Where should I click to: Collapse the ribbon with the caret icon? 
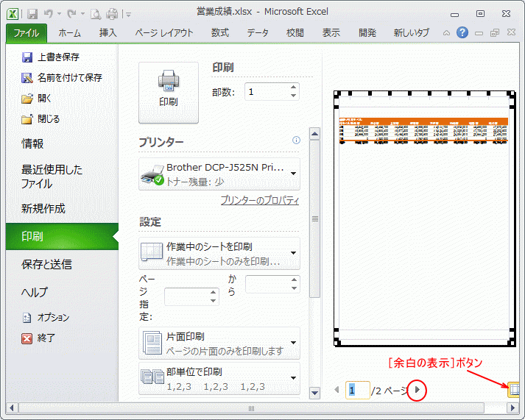pos(446,33)
